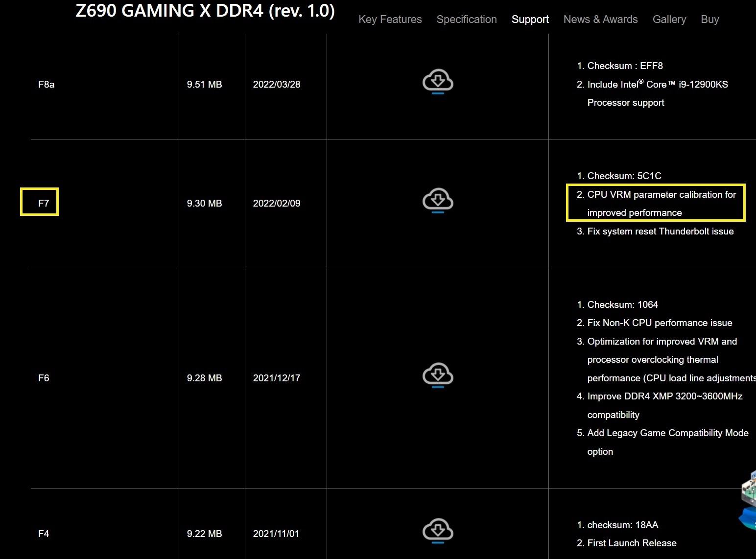The image size is (756, 559).
Task: Select the F8a version cell
Action: [47, 84]
